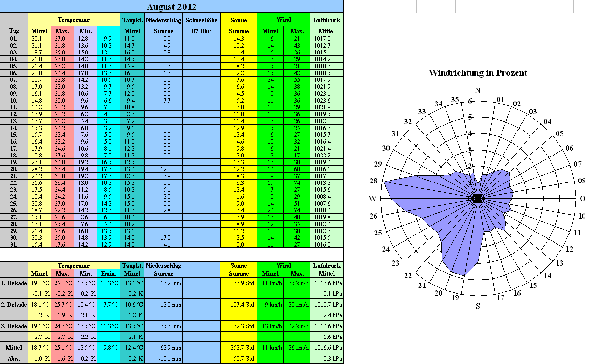The height and width of the screenshot is (364, 613).
Task: Click the '1014.6 hPa' pressure cell
Action: tap(327, 326)
